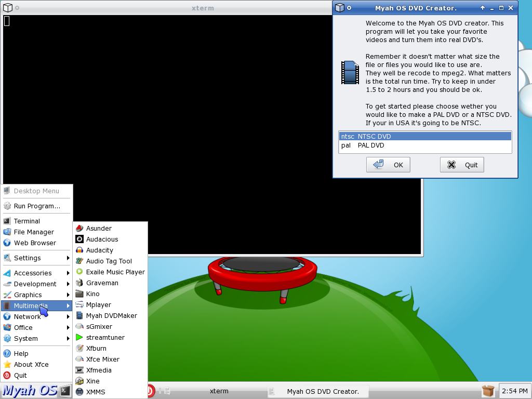Image resolution: width=532 pixels, height=399 pixels.
Task: Start Myah DVDMaker from the submenu
Action: (110, 315)
